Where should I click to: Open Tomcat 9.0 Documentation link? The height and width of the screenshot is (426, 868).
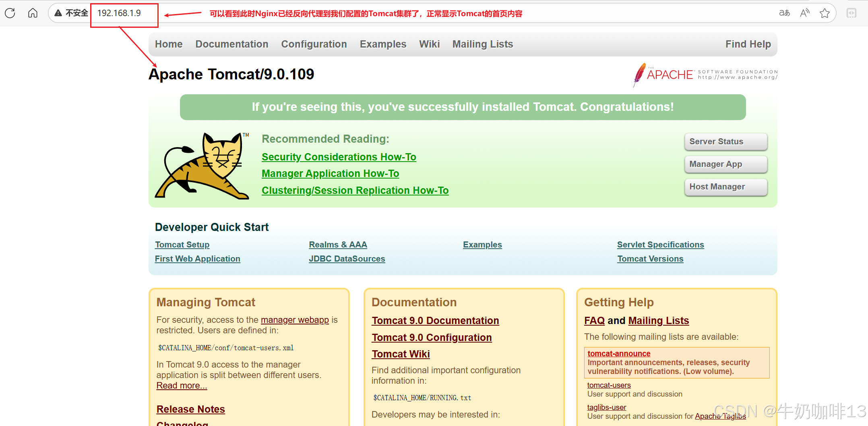pos(436,320)
